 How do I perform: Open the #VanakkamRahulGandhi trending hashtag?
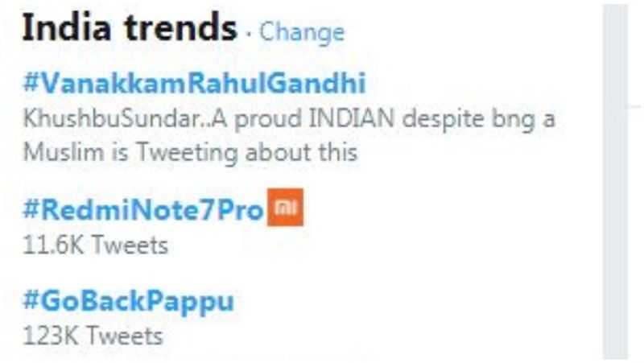194,82
